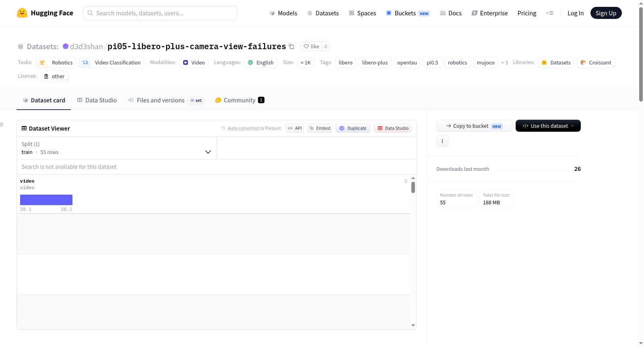The image size is (644, 347).
Task: Open the API button in Dataset Viewer
Action: point(295,128)
